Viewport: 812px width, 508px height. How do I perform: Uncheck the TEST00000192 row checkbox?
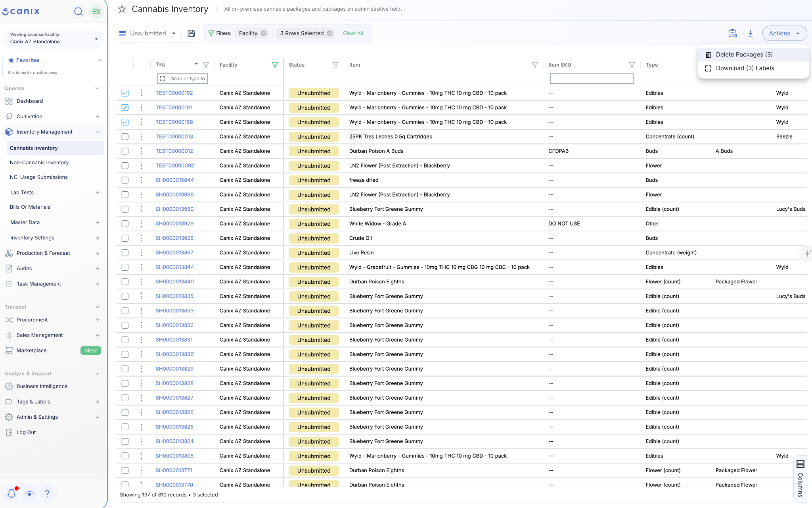click(x=125, y=93)
